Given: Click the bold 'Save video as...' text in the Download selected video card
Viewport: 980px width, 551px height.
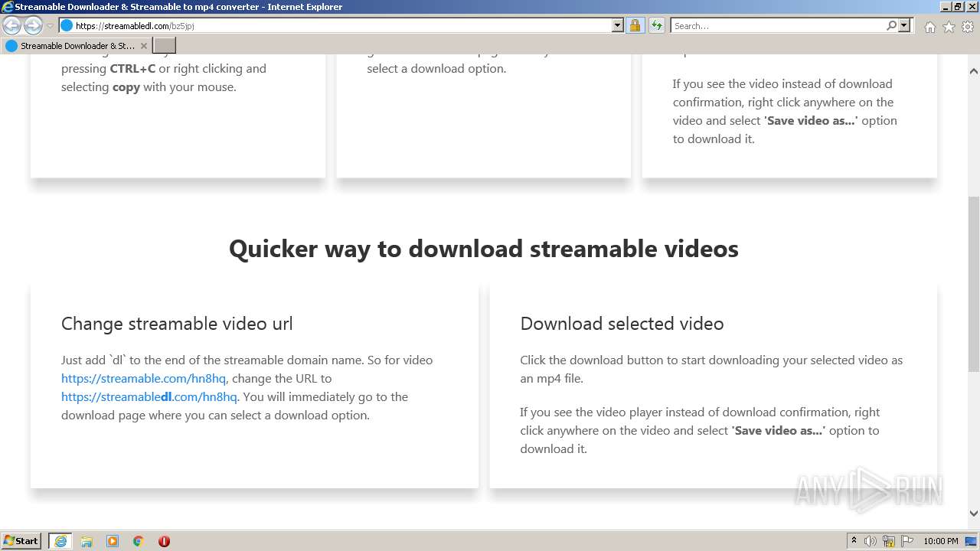Looking at the screenshot, I should pos(778,430).
